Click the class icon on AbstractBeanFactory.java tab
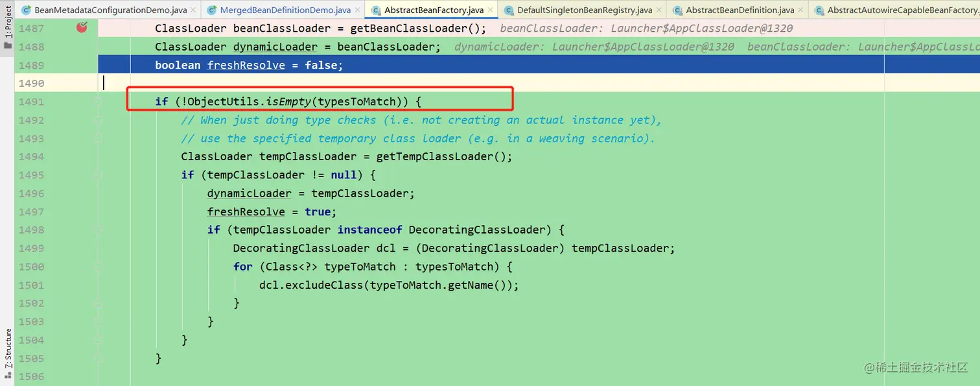The width and height of the screenshot is (980, 386). (x=376, y=10)
